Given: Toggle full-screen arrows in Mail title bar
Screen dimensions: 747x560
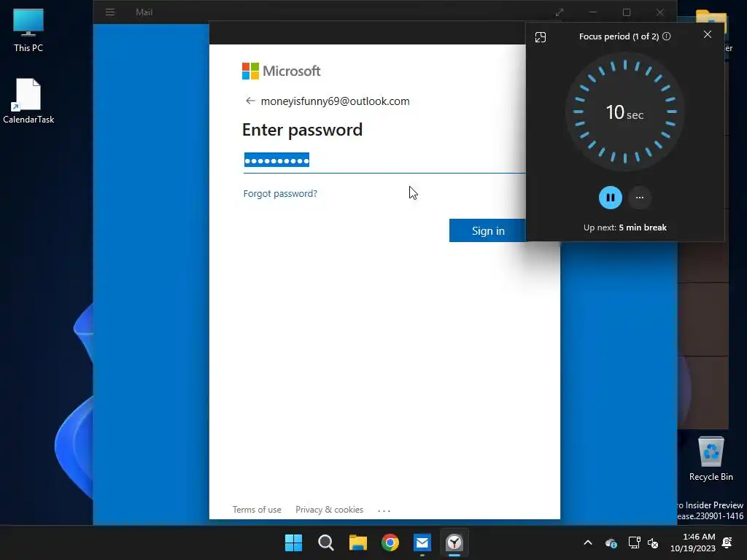Looking at the screenshot, I should tap(560, 12).
